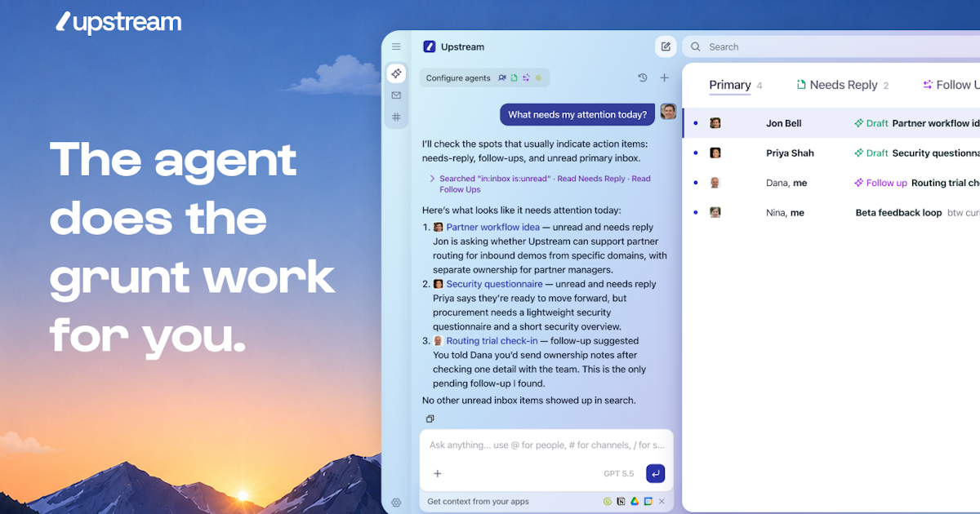
Task: Click the Google Calendar icon in context bar
Action: coord(648,502)
